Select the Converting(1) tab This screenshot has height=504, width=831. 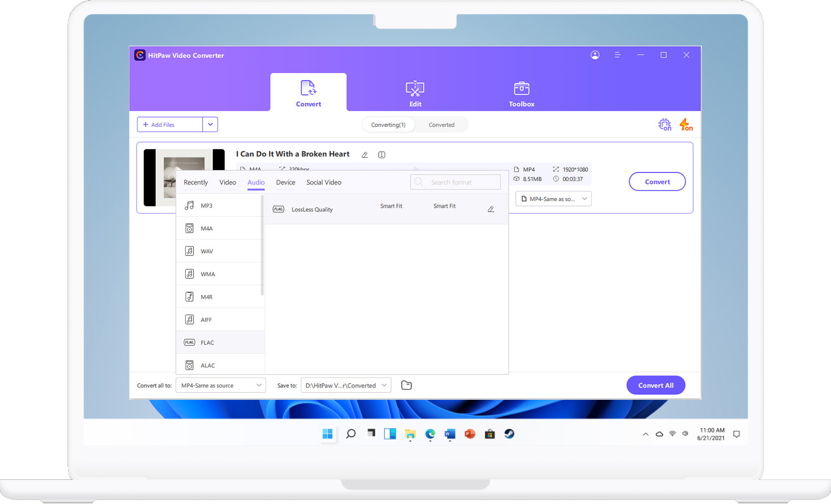click(x=388, y=125)
